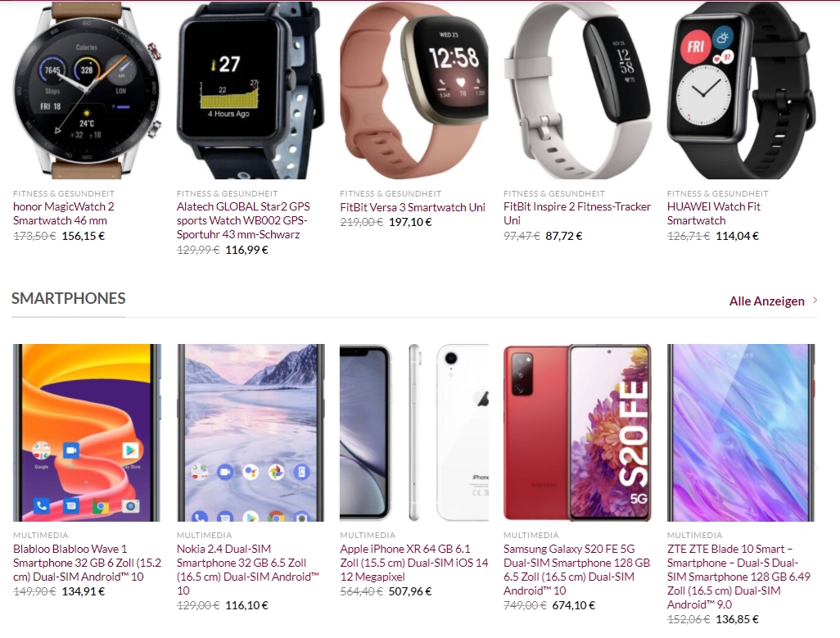Click the FitBit Versa 3 Smartwatch image
840x638 pixels.
click(414, 90)
